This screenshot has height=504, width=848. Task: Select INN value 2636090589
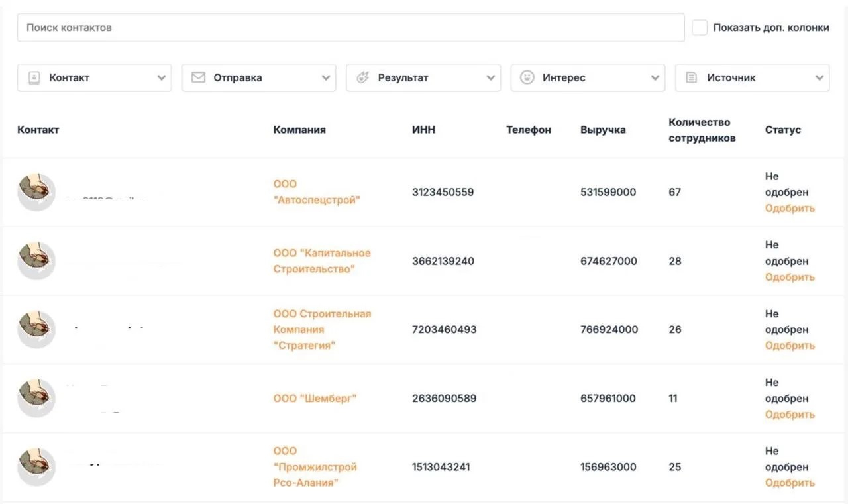[x=444, y=398]
